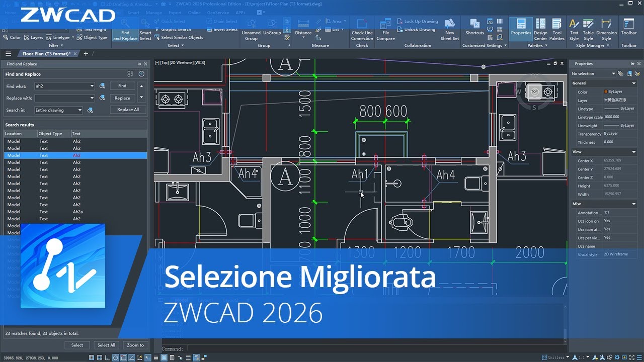The image size is (644, 362).
Task: Click the Linetype scale value 1000.000
Action: (x=619, y=117)
